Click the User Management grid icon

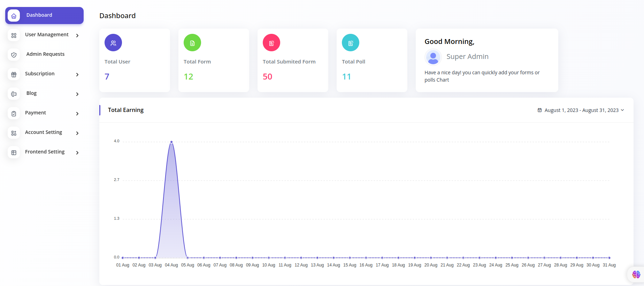[14, 35]
